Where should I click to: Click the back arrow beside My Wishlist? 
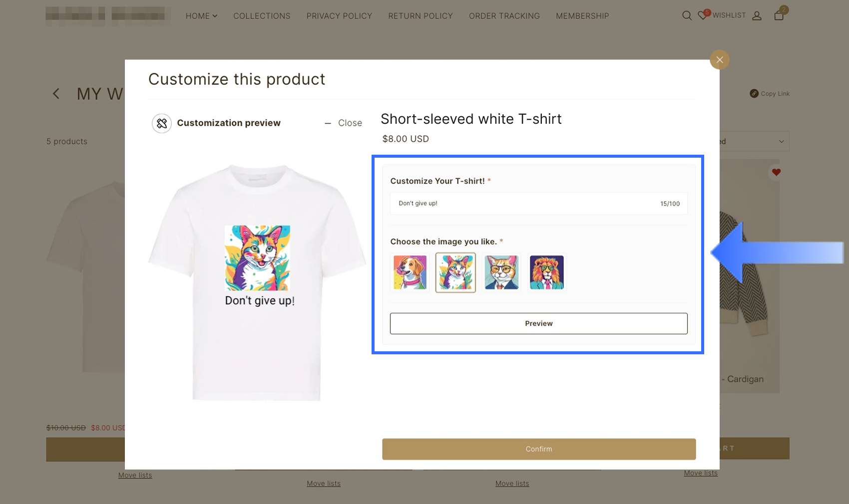56,94
